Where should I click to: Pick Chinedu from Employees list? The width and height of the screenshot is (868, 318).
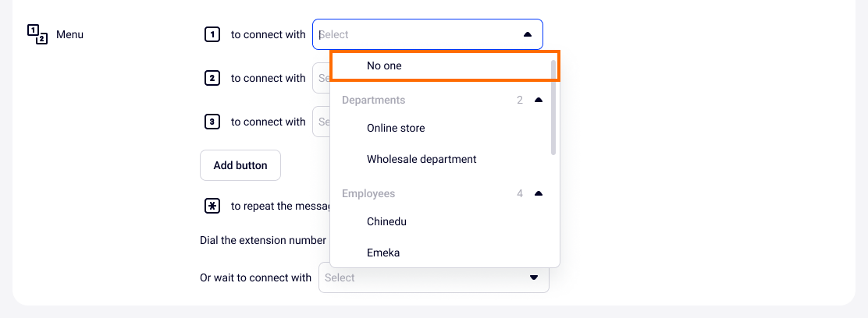tap(386, 221)
